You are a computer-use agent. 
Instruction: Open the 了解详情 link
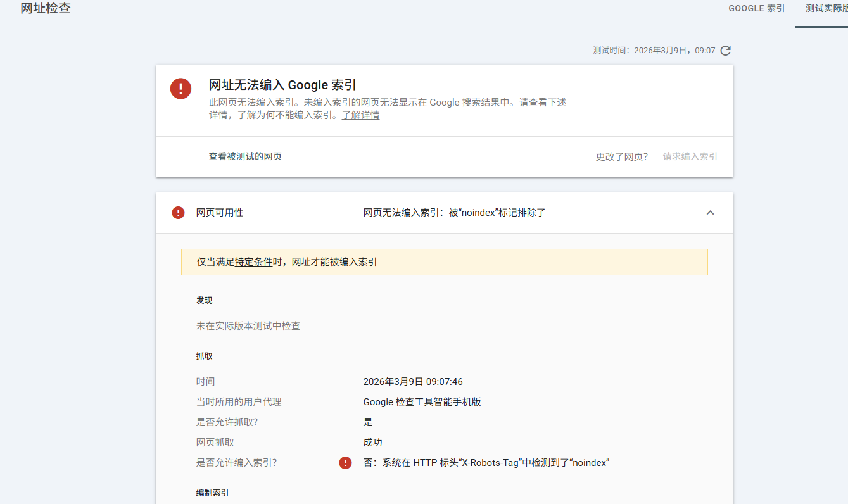pos(360,115)
